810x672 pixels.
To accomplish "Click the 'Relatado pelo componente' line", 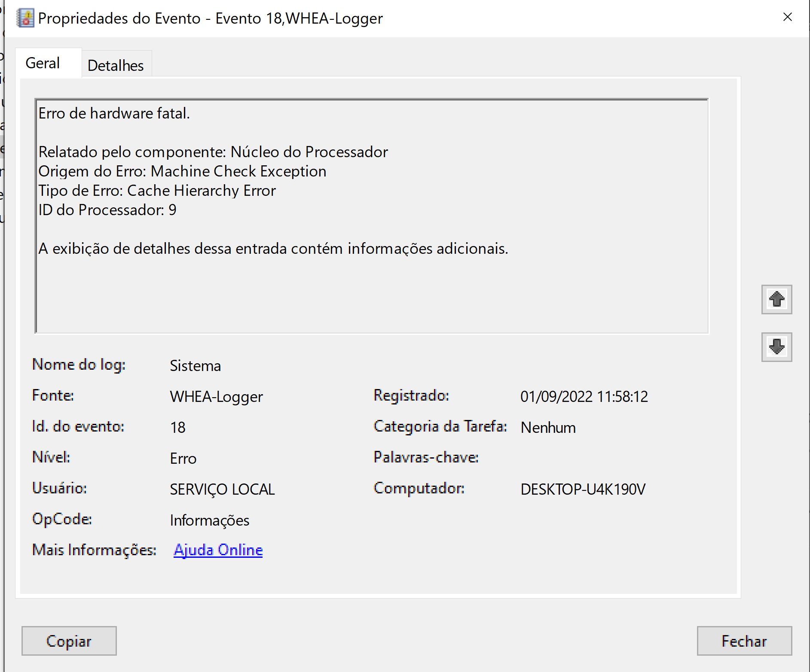I will 213,152.
